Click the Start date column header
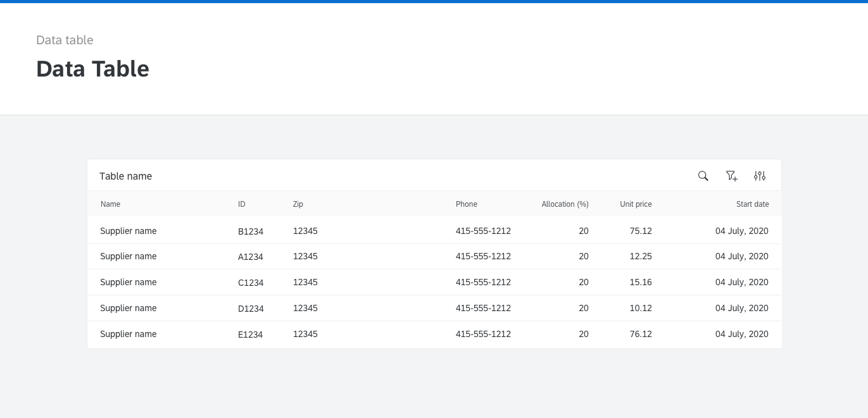This screenshot has width=868, height=418. click(752, 204)
